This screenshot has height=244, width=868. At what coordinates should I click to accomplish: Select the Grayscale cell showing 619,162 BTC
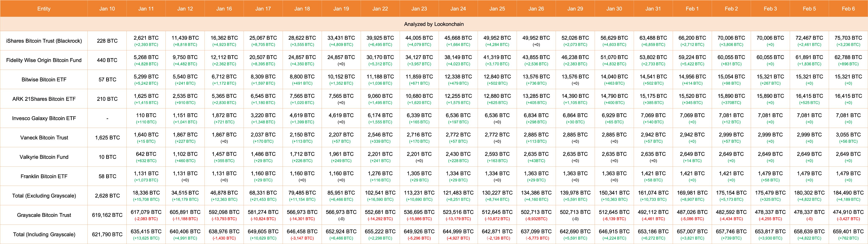click(107, 215)
